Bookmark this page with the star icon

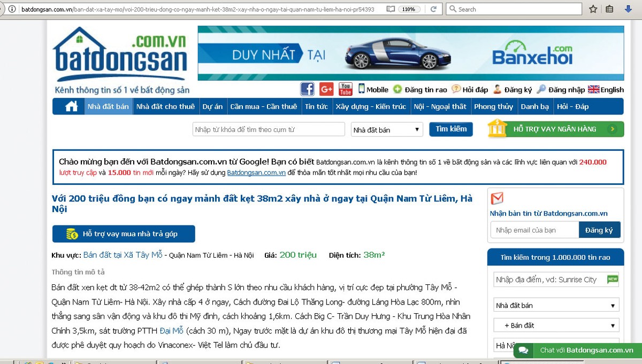tap(593, 9)
